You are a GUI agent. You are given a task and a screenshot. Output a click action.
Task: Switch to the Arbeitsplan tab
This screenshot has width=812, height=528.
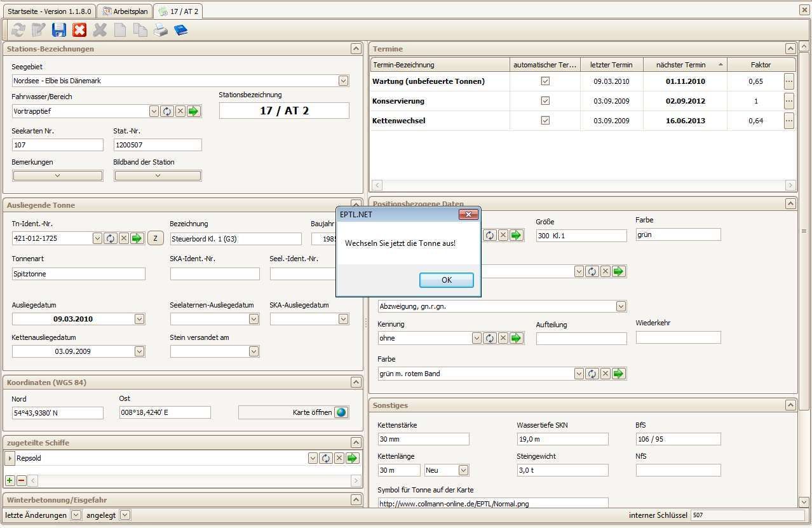[x=125, y=11]
